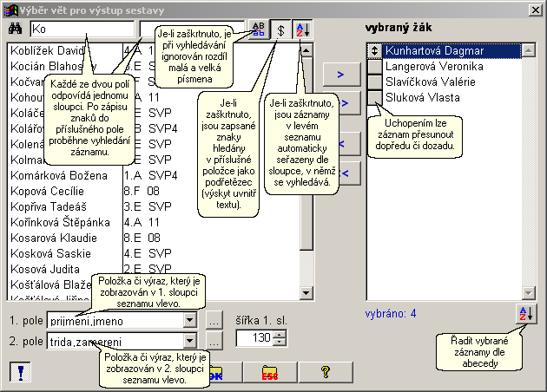Click the "8.F 08" cell of Kopová Cecílie

[142, 191]
